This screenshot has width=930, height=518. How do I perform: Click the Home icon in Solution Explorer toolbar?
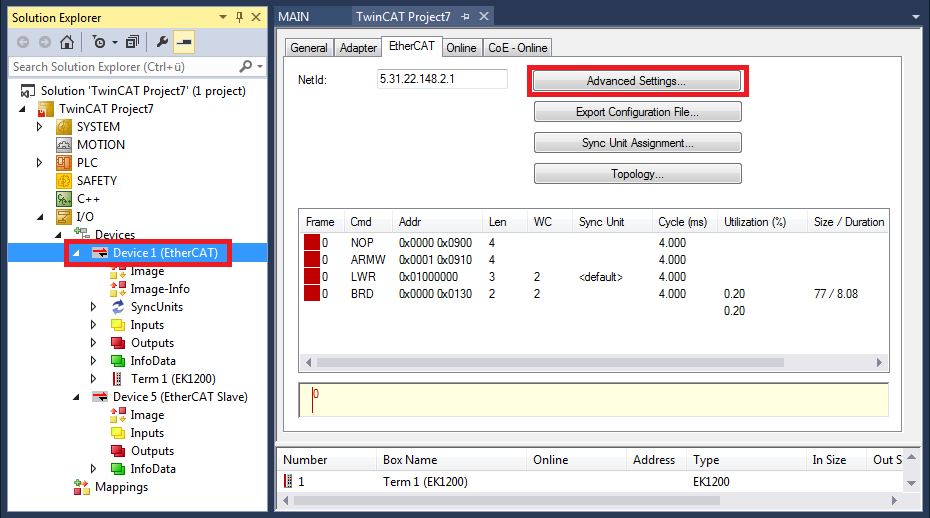[67, 42]
